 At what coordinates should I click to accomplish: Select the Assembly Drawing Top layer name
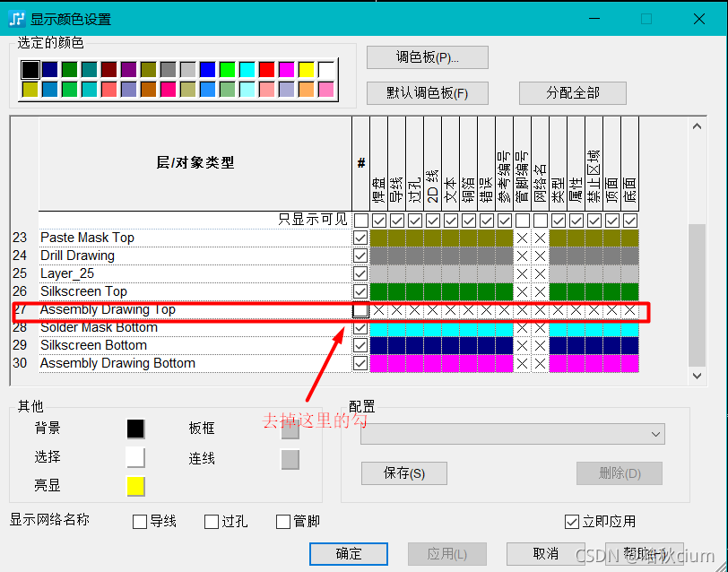pyautogui.click(x=108, y=309)
